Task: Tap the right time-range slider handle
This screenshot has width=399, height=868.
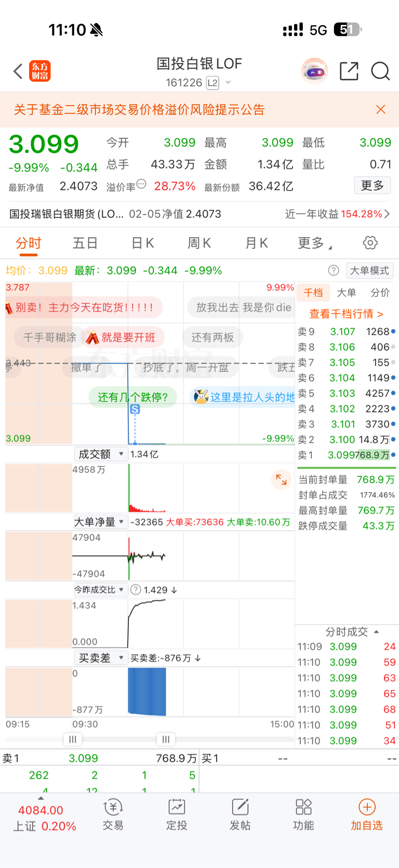Action: point(166,739)
